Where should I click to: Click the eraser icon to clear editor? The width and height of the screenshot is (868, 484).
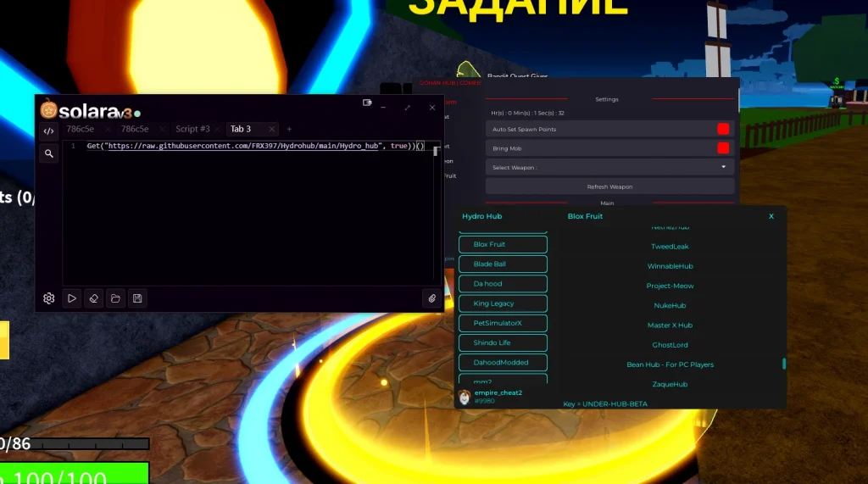coord(94,298)
